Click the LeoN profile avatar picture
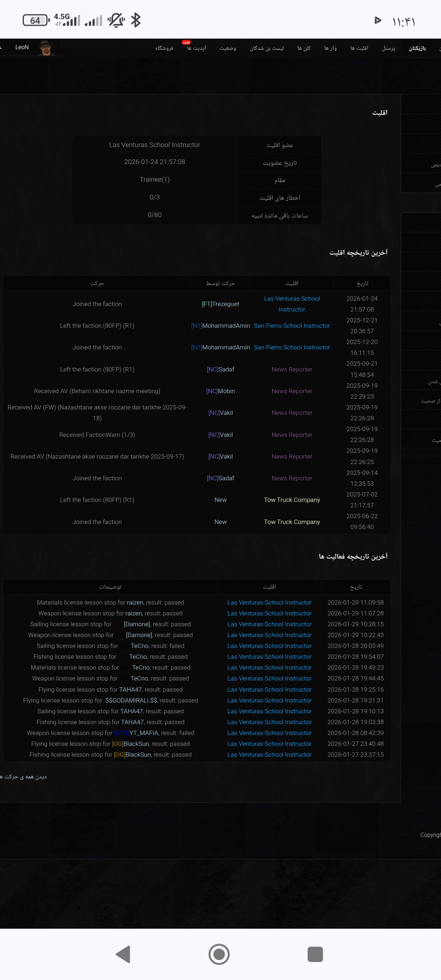 click(46, 48)
